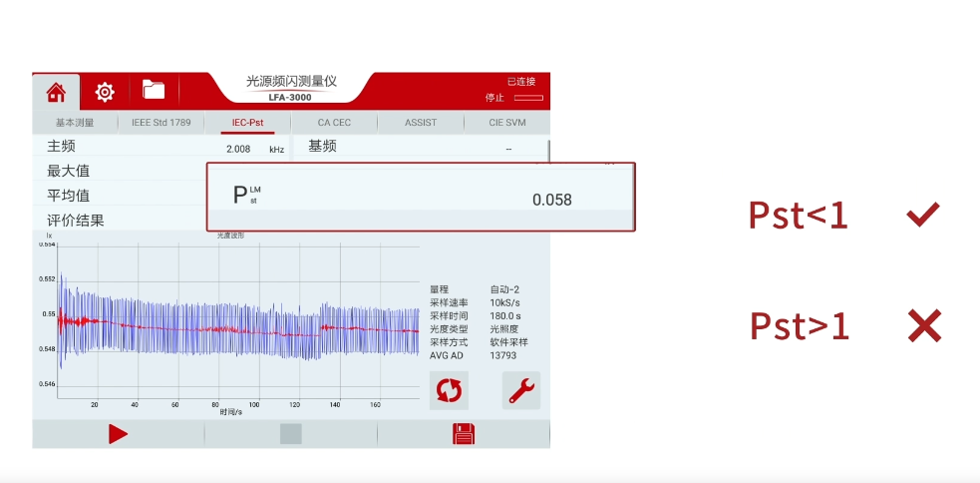Viewport: 980px width, 483px height.
Task: Click the Pst value 0.058 box
Action: (420, 197)
